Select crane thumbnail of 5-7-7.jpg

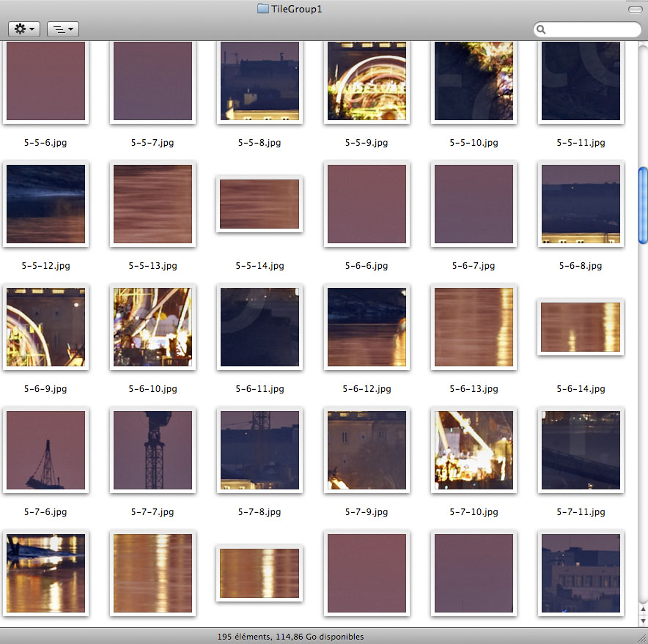coord(152,451)
